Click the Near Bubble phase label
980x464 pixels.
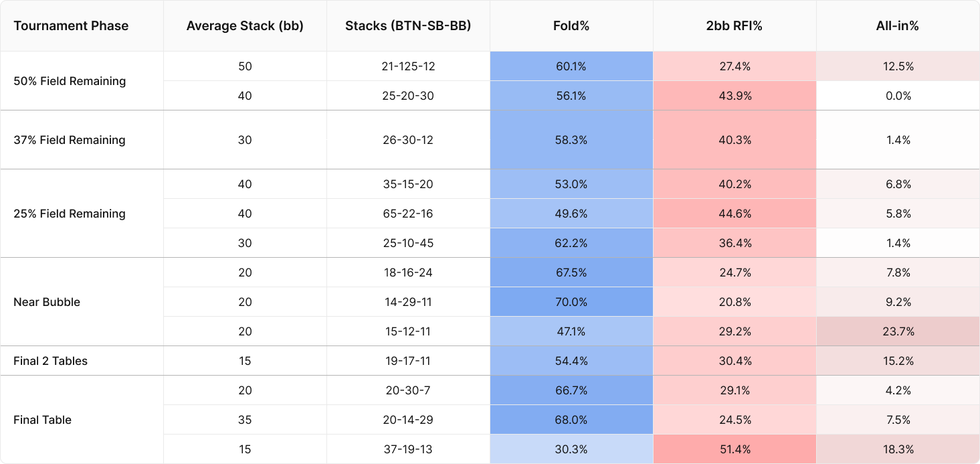pyautogui.click(x=47, y=302)
